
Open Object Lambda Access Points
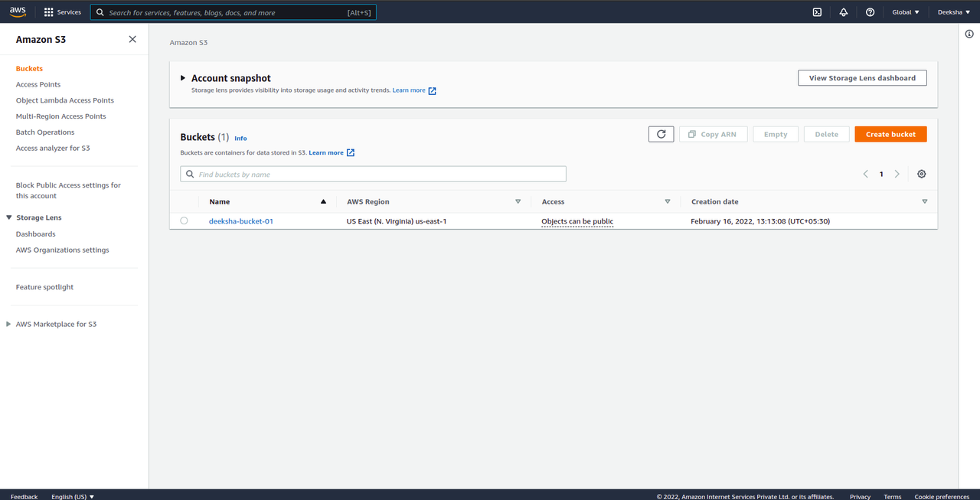pos(65,100)
